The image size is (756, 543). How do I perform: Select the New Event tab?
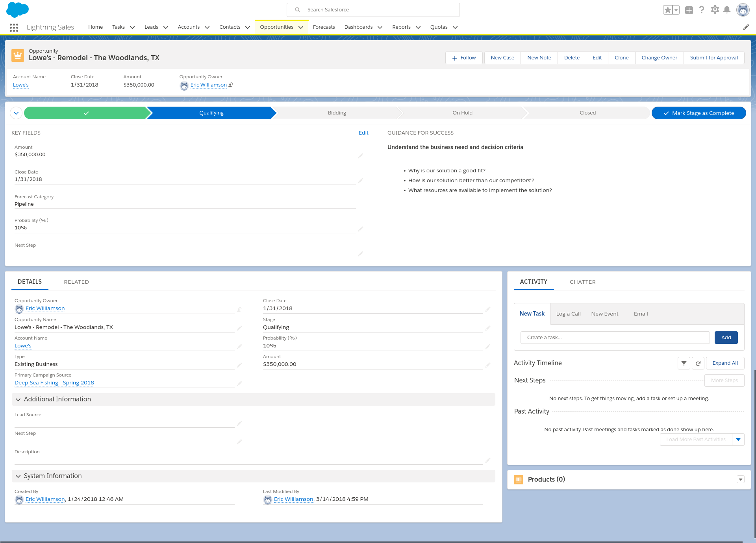605,314
